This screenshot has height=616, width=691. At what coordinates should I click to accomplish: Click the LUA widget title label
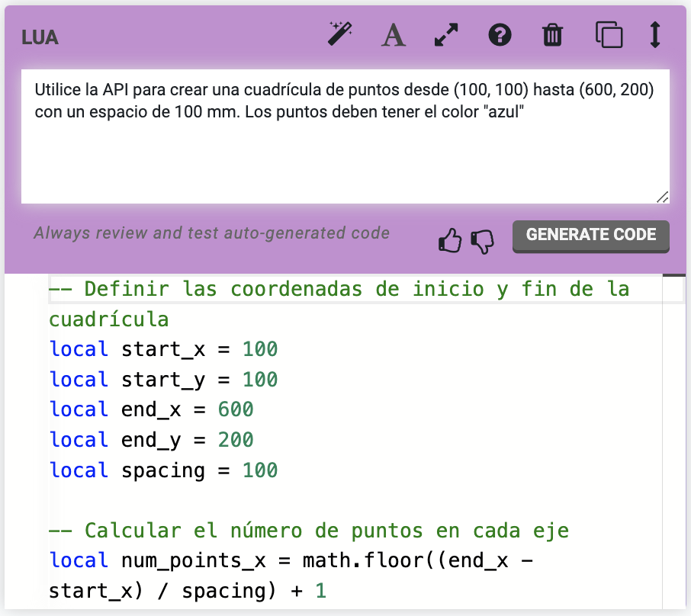[40, 37]
